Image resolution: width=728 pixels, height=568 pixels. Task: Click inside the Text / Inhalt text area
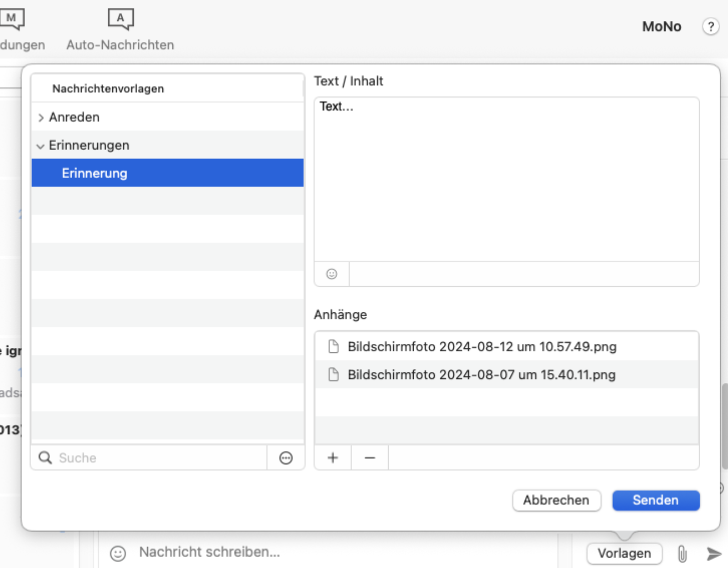(506, 179)
